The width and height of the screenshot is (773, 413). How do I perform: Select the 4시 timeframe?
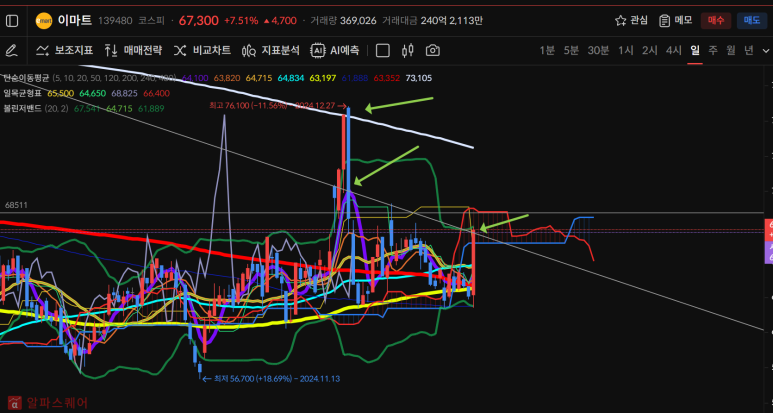(x=673, y=50)
